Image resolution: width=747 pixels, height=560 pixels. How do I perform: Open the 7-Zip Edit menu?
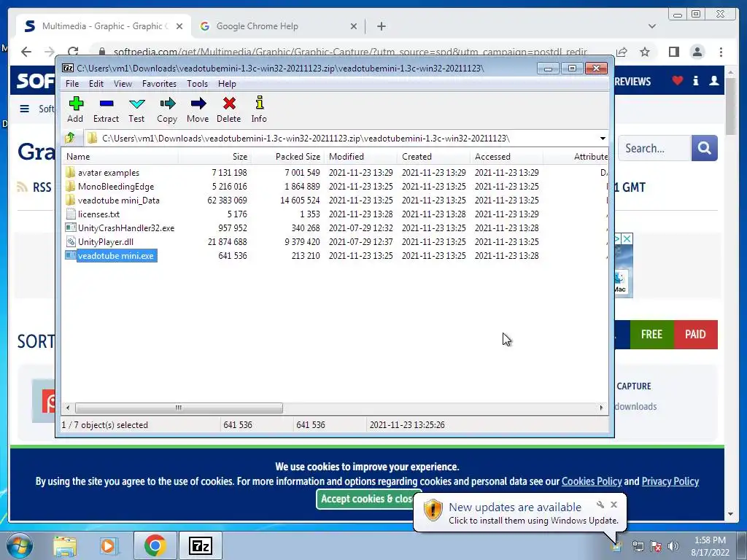[96, 84]
